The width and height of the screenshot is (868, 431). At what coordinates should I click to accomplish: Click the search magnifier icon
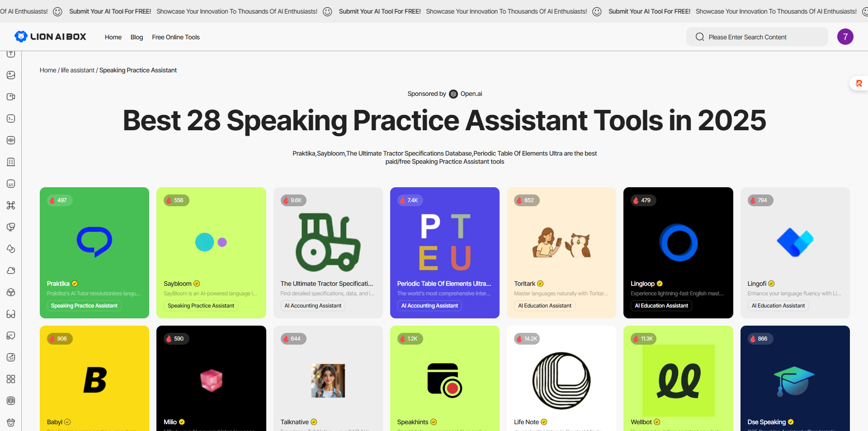click(700, 37)
